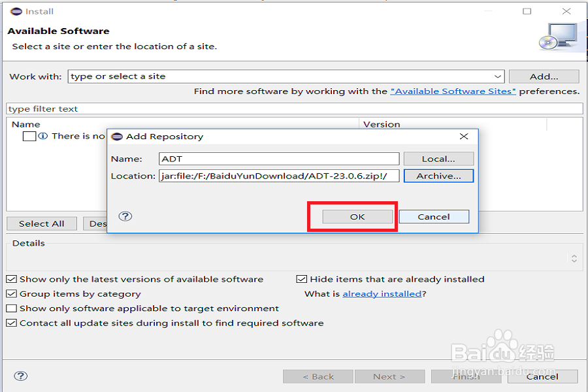Enable Show only software applicable to target environment
Screen dimensions: 588x392
click(x=12, y=308)
